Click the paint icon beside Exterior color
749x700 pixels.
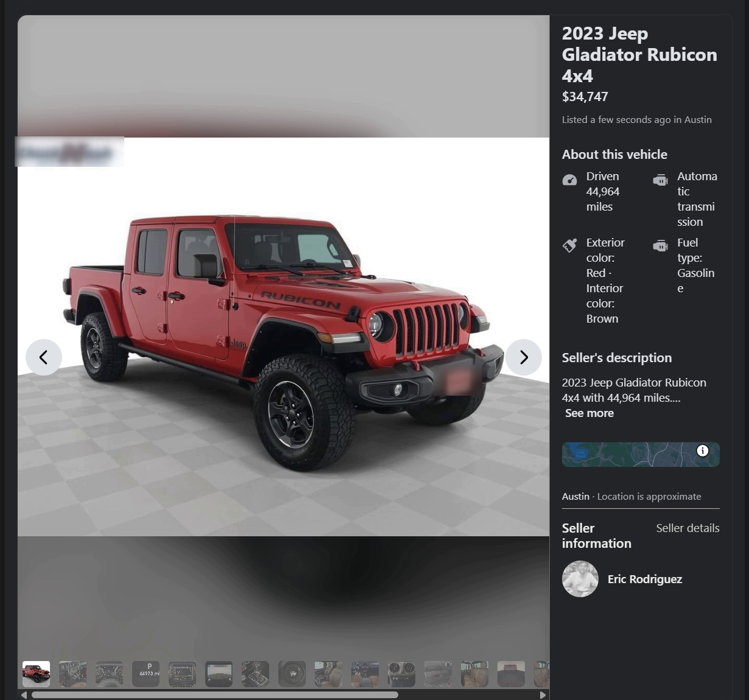(569, 245)
